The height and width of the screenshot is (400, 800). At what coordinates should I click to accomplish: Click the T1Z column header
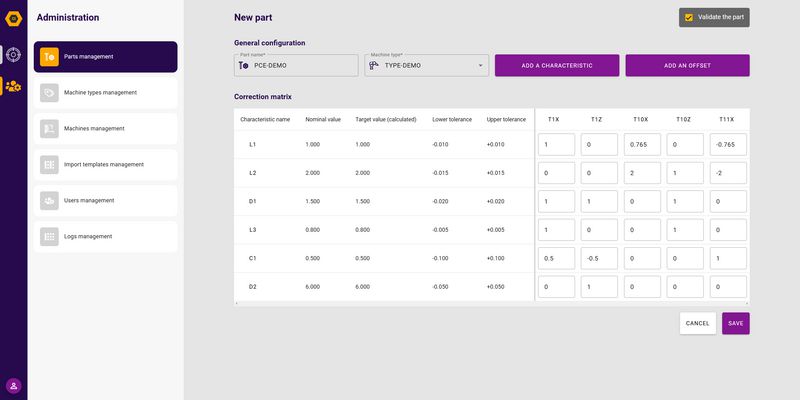(x=596, y=119)
